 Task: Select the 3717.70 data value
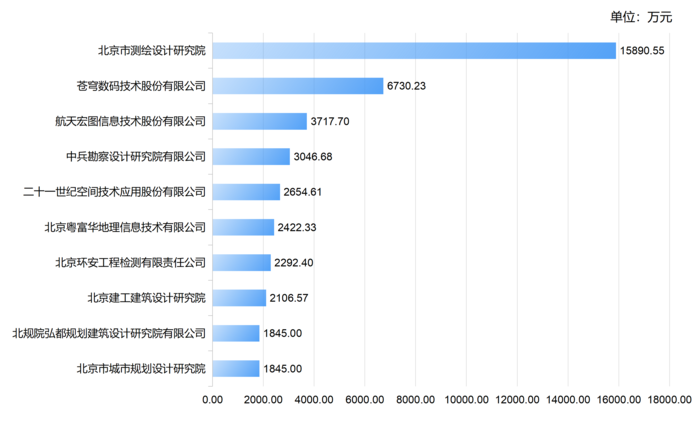tap(330, 121)
